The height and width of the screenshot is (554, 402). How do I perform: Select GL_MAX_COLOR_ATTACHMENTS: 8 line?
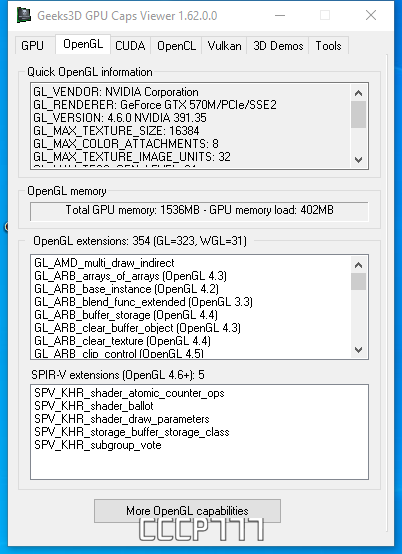pos(126,144)
